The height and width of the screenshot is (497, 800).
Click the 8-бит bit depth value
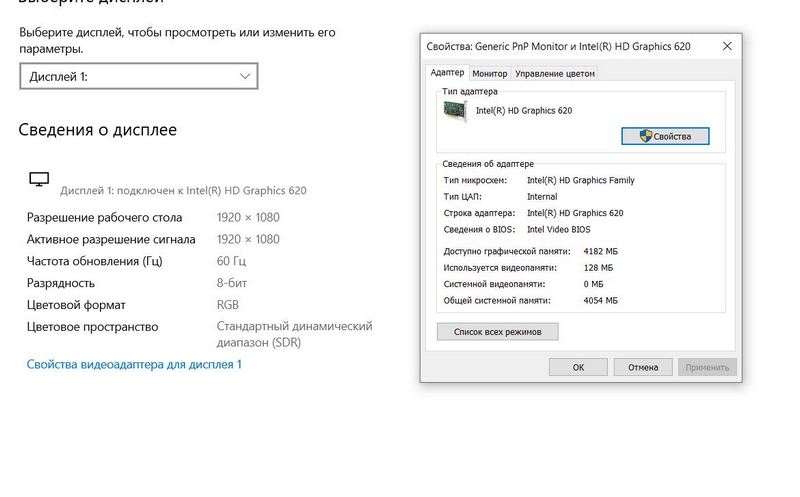pyautogui.click(x=234, y=283)
